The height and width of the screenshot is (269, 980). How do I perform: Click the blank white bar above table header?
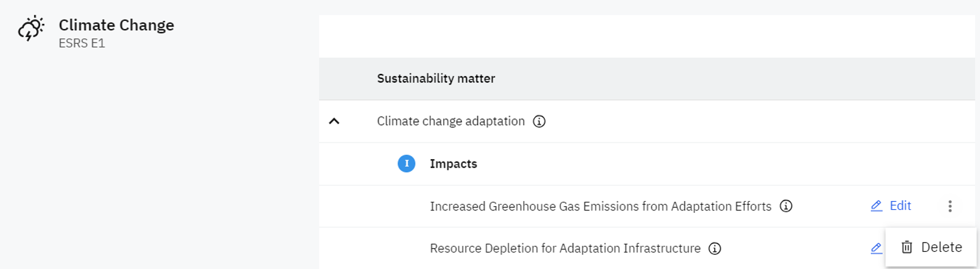[x=646, y=36]
